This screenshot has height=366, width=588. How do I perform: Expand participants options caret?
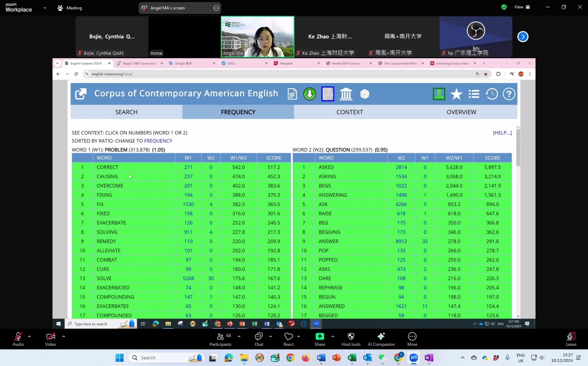click(239, 337)
